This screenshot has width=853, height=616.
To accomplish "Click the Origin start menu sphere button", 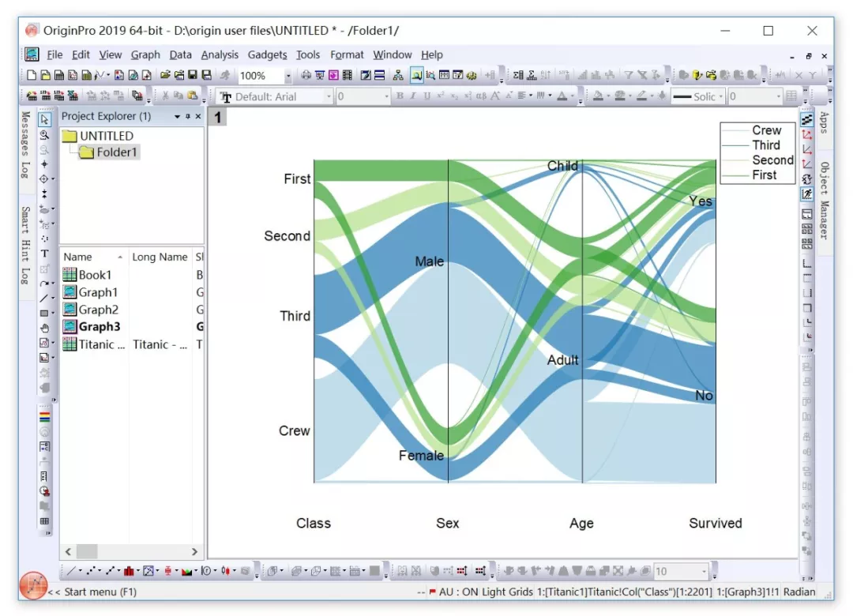I will 33,585.
